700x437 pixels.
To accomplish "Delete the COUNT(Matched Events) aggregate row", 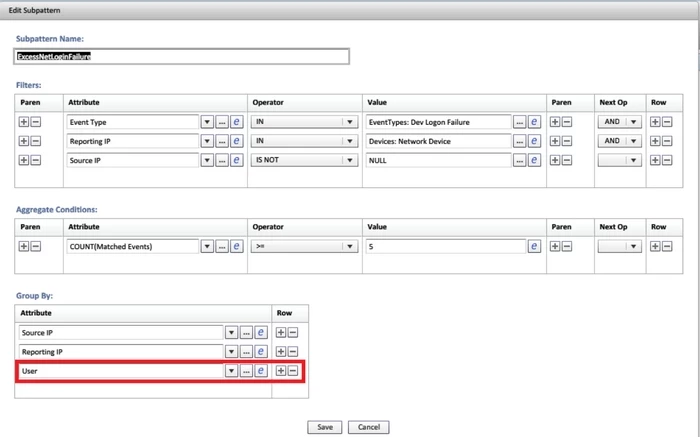I will [x=667, y=246].
